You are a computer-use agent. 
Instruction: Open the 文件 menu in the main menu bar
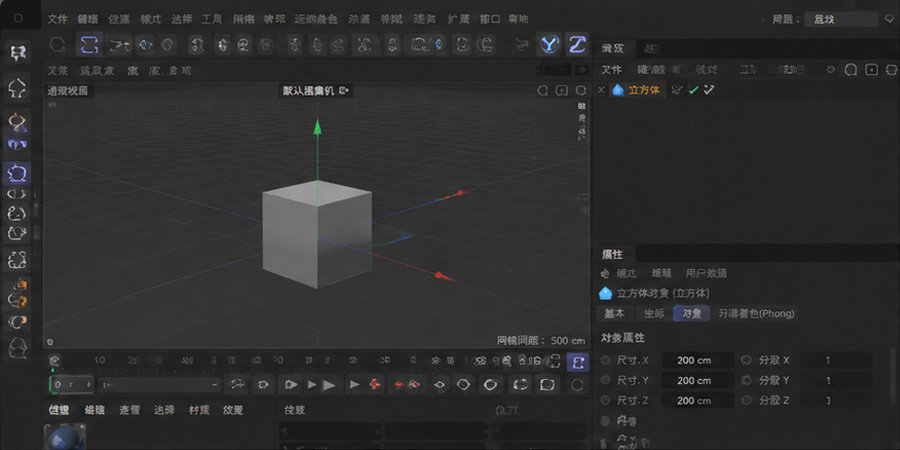(57, 19)
